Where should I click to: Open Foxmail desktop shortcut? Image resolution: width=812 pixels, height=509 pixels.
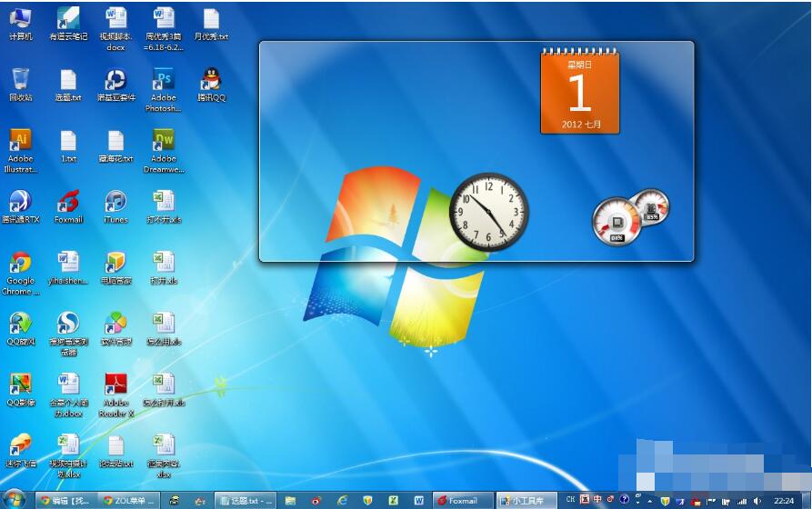(68, 202)
